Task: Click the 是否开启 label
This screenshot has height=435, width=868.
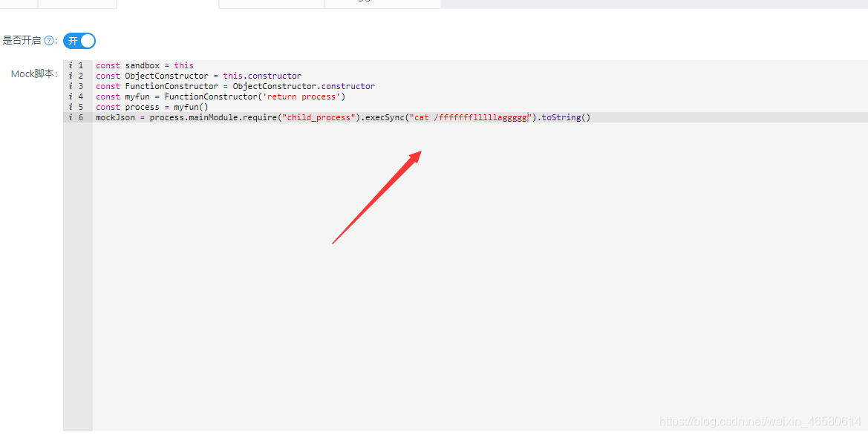Action: coord(22,41)
